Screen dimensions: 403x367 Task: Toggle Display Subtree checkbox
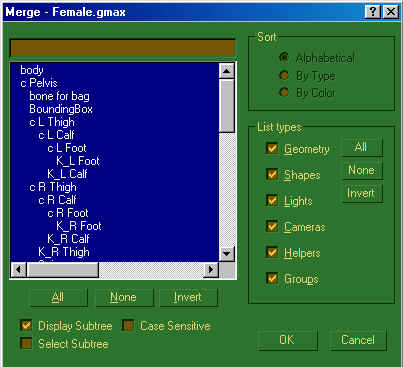pyautogui.click(x=26, y=325)
